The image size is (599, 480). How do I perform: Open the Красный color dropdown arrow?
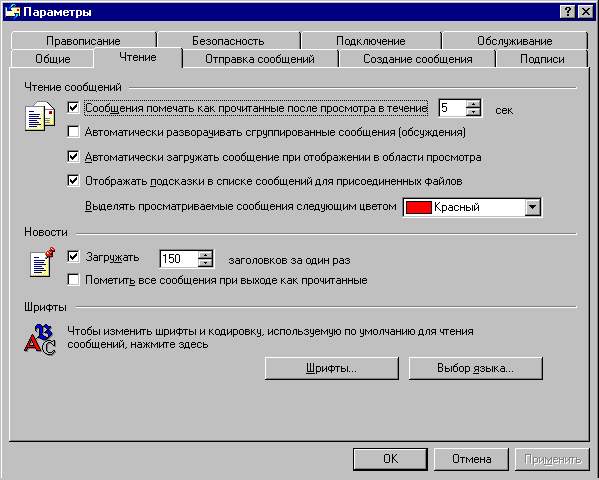[533, 208]
